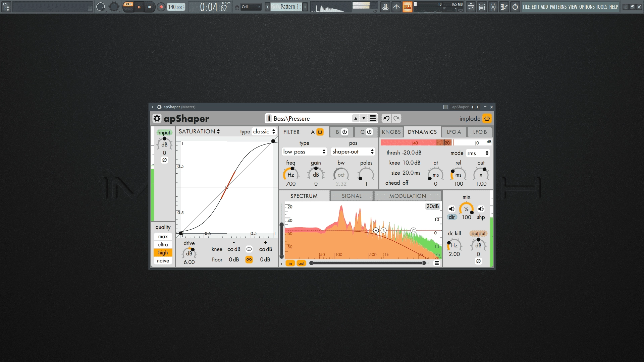Viewport: 644px width, 362px height.
Task: Open plugin window detach icon in titlebar
Action: 445,107
